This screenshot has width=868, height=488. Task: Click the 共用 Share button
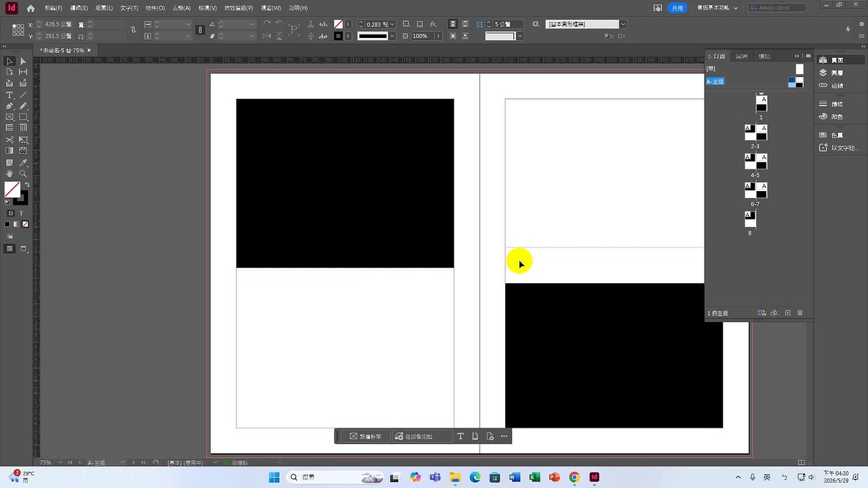(x=677, y=8)
